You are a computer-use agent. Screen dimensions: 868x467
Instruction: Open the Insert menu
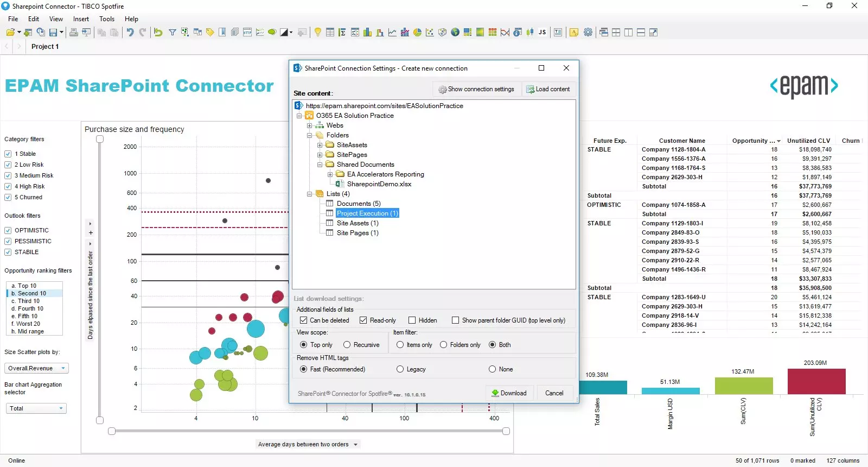81,19
